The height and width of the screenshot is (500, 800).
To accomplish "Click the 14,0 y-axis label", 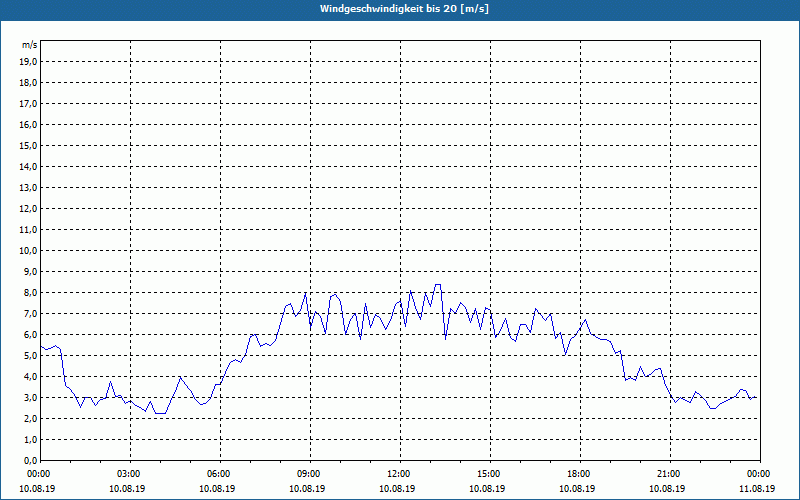I will [x=28, y=166].
